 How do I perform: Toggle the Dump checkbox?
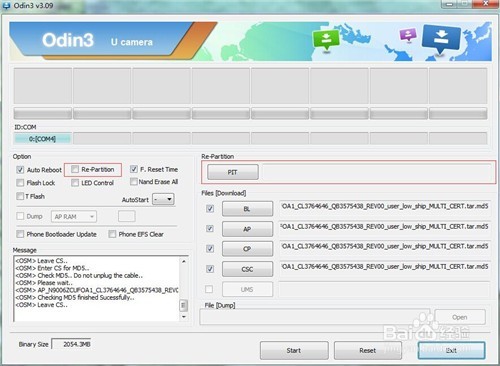20,216
